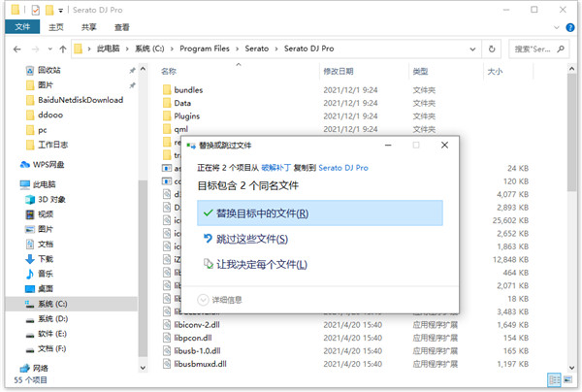Select the Data folder

pos(182,103)
